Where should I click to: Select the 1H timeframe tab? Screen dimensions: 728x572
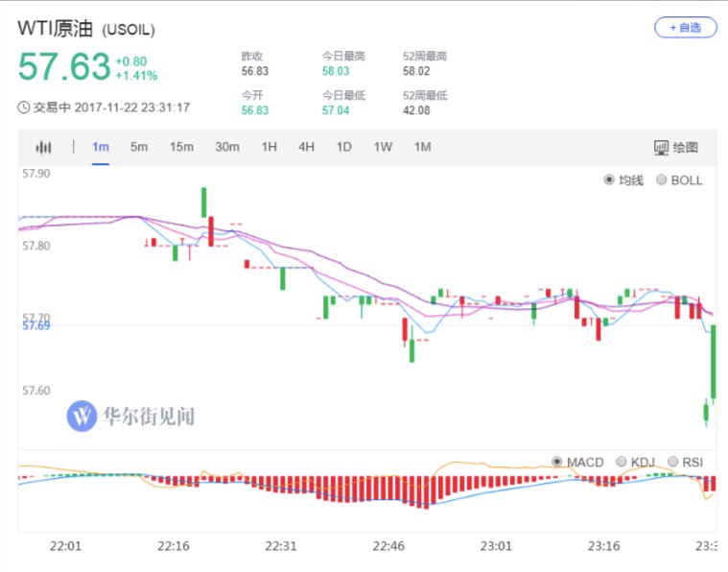point(270,147)
